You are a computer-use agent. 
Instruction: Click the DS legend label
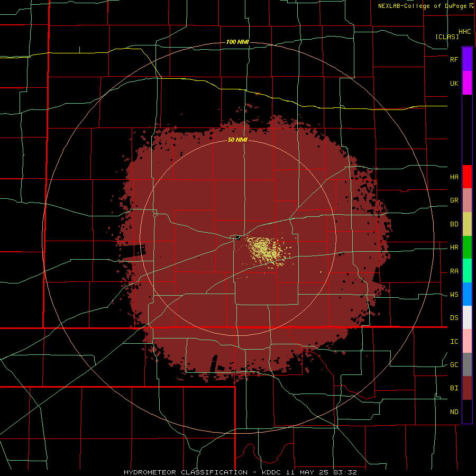pos(454,318)
